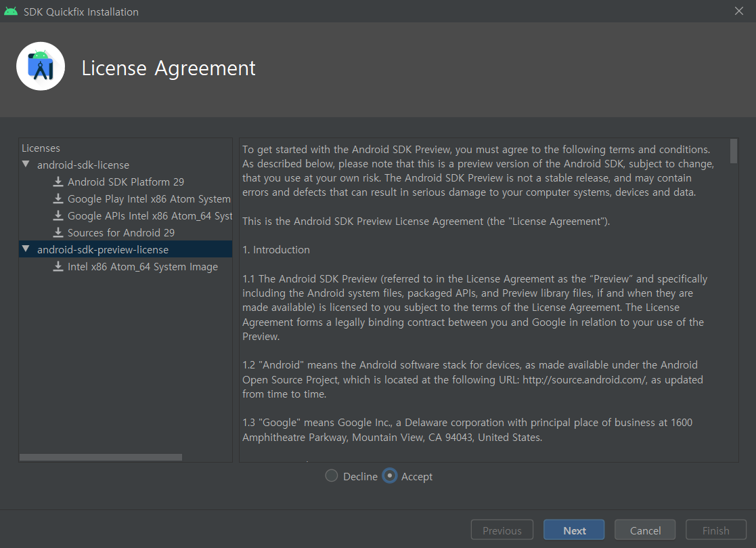Viewport: 756px width, 548px height.
Task: Click the '1. Introduction' heading in license text
Action: (275, 250)
